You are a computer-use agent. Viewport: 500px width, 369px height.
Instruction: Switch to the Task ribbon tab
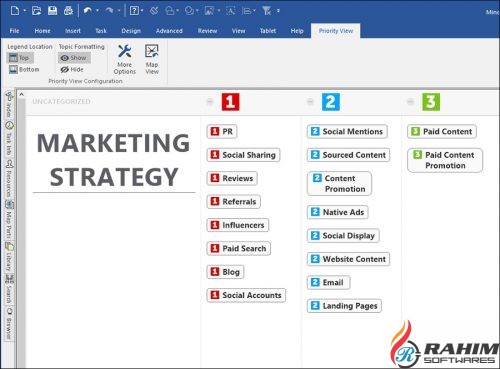pos(101,31)
